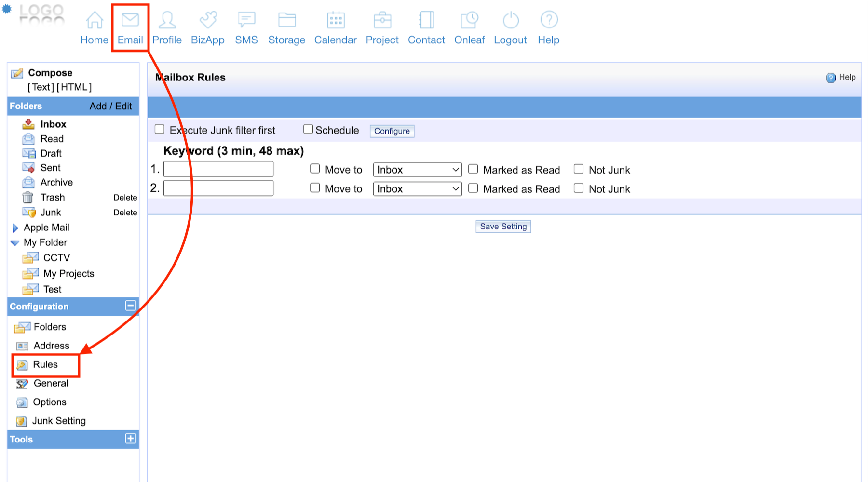Expand the Tools section plus icon

click(130, 439)
